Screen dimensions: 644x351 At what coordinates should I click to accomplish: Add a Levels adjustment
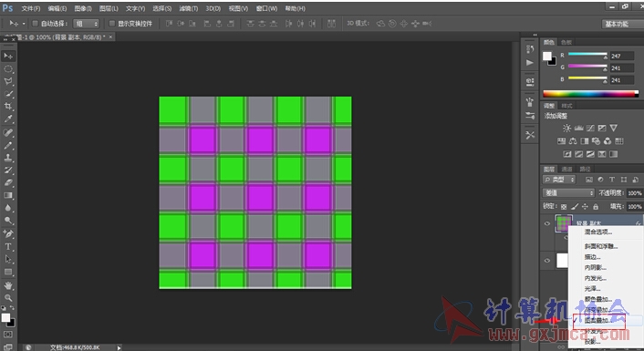578,128
